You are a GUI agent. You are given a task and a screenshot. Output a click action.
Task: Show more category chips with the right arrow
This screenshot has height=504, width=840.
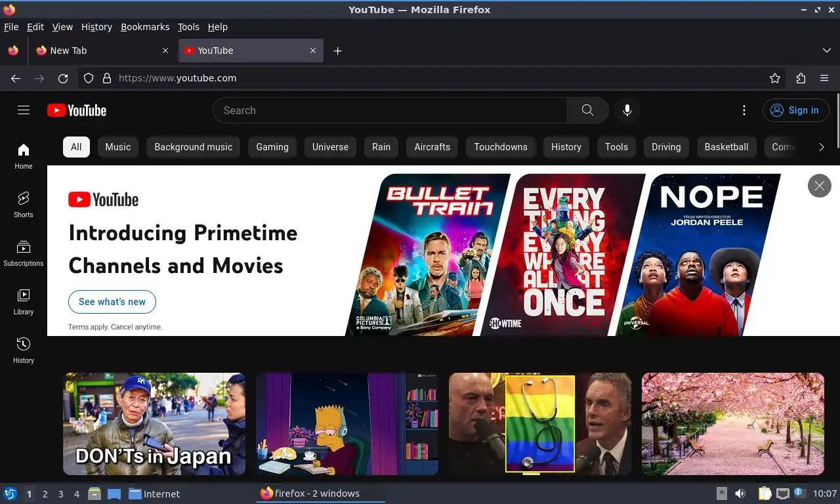click(x=821, y=147)
